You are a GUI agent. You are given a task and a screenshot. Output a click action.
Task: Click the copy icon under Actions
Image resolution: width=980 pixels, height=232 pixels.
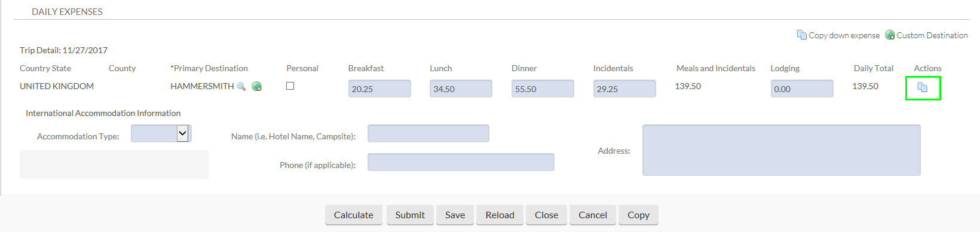coord(923,87)
